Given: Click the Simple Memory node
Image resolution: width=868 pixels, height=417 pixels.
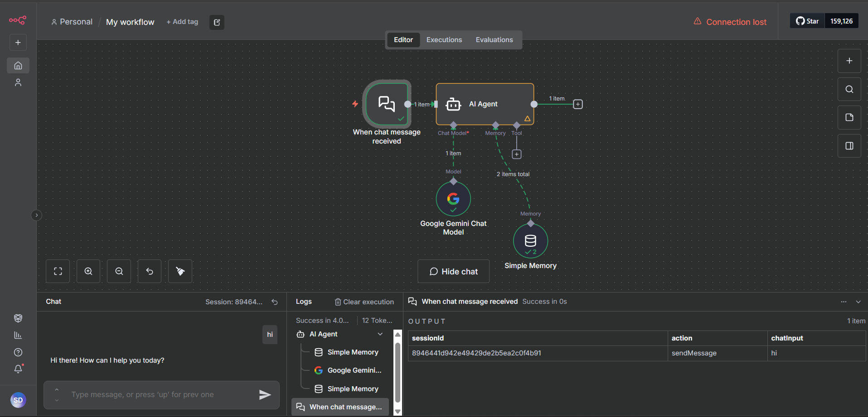Looking at the screenshot, I should pos(530,240).
